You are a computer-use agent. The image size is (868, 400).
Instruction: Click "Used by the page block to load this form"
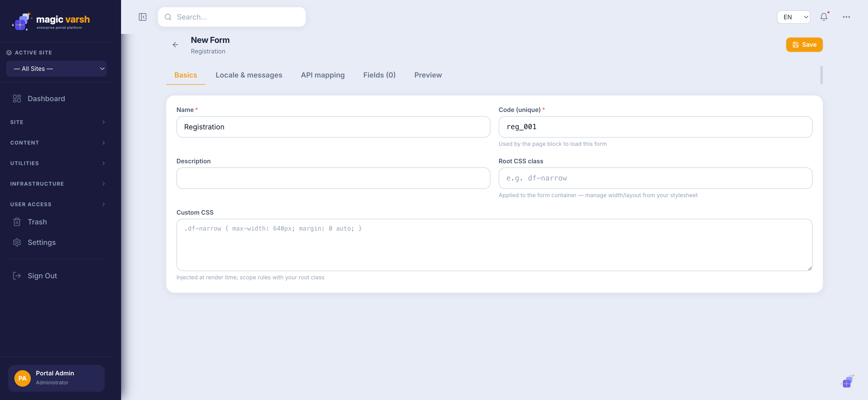tap(553, 144)
